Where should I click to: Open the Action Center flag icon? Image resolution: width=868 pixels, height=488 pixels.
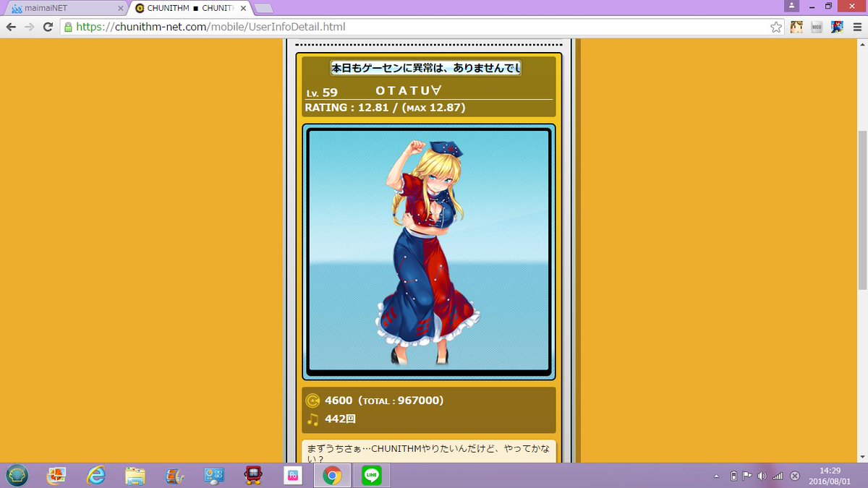(x=747, y=476)
